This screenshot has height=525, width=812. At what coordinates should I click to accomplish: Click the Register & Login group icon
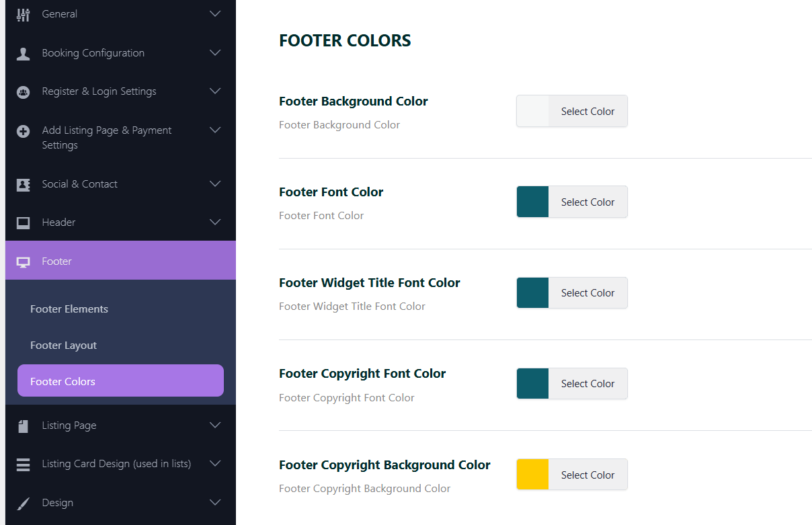pyautogui.click(x=24, y=92)
